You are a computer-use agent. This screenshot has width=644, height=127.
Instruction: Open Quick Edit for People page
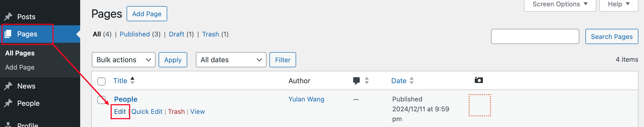click(x=147, y=112)
